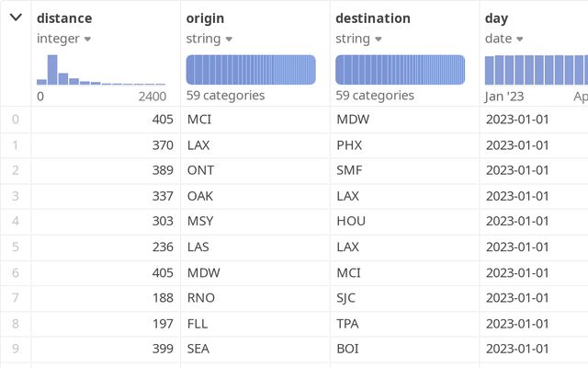Click the day column header
Viewport: 588px width, 368px height.
coord(496,18)
